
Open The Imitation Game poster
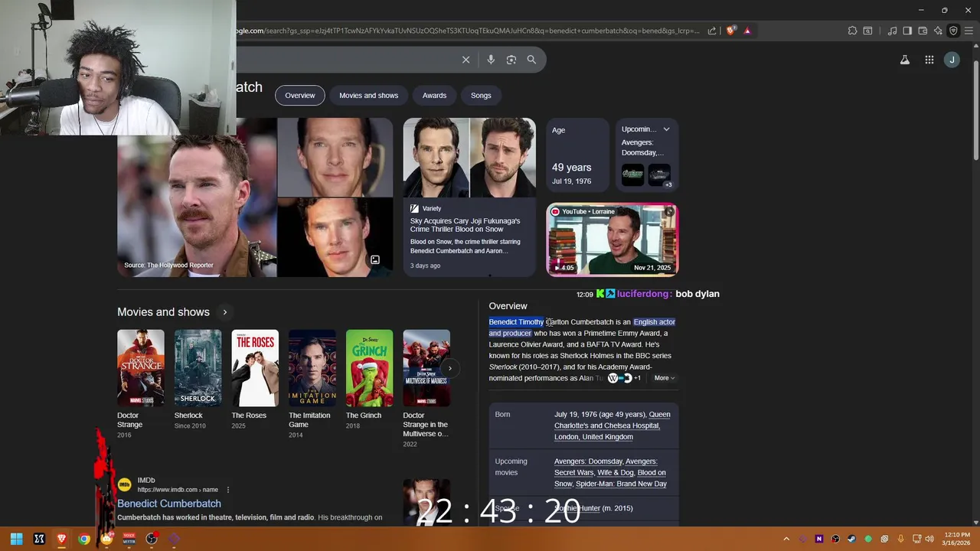click(x=312, y=368)
